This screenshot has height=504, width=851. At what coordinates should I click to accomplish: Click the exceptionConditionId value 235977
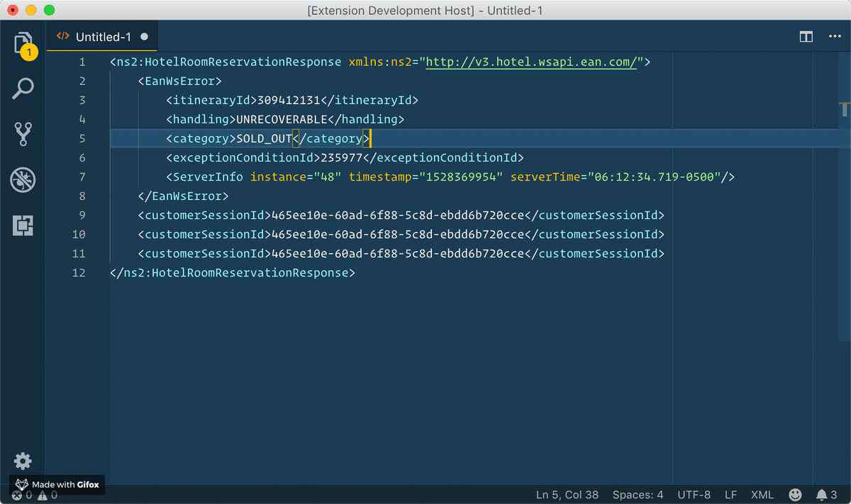coord(342,158)
